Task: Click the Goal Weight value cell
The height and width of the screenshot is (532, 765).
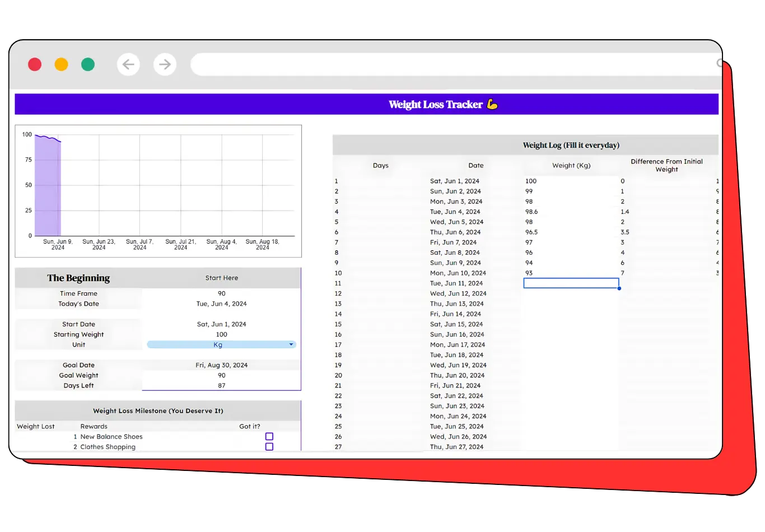Action: (221, 376)
